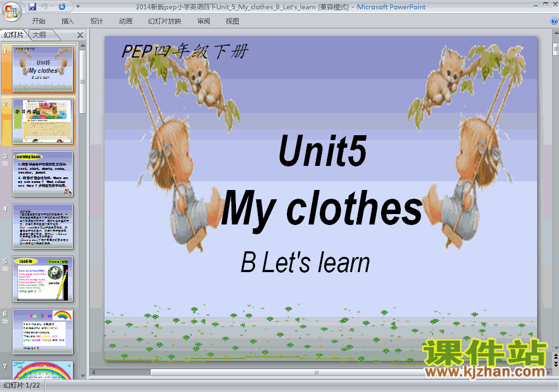
Task: Click horizontal scrollbar left arrow
Action: (x=94, y=372)
